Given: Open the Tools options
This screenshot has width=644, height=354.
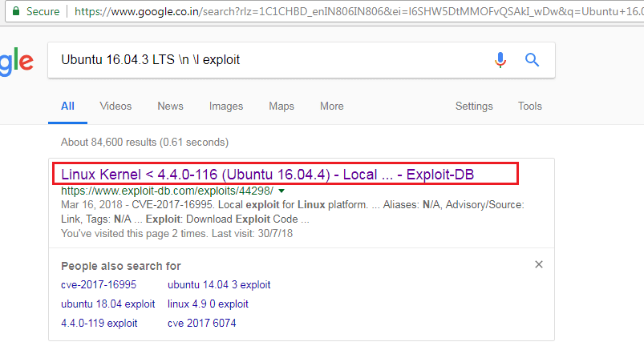Looking at the screenshot, I should (x=529, y=106).
